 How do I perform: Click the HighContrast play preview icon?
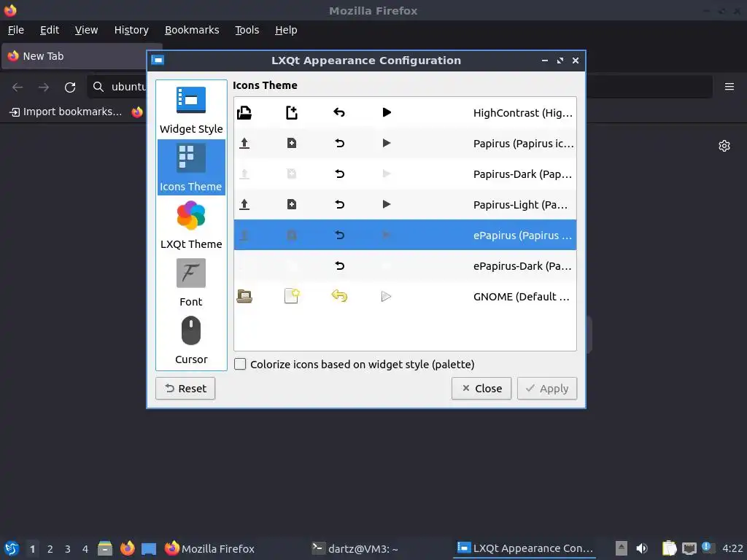point(387,113)
